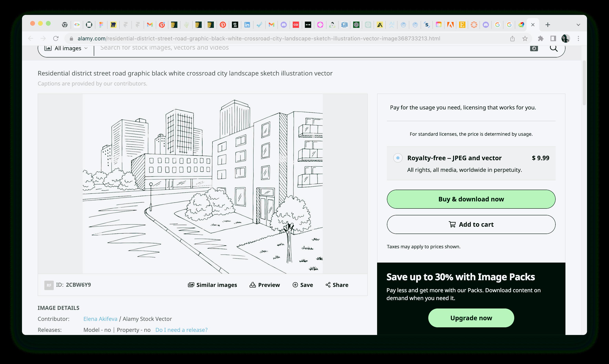Download Preview of the image

click(265, 285)
